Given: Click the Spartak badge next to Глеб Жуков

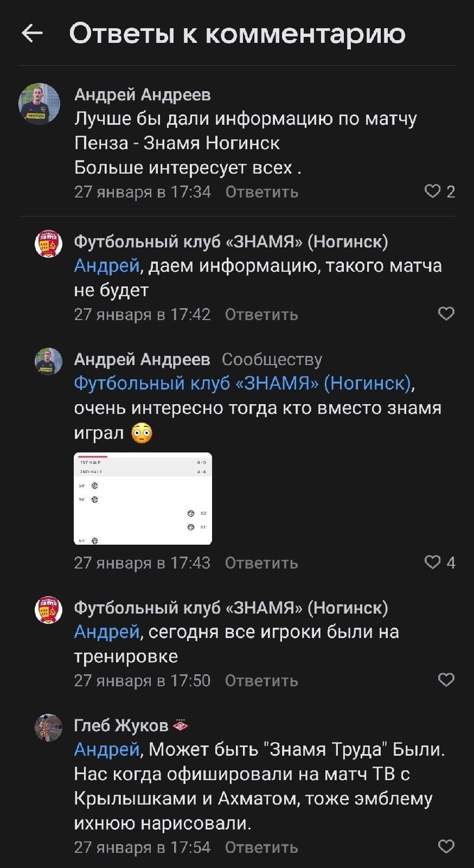Looking at the screenshot, I should point(181,725).
